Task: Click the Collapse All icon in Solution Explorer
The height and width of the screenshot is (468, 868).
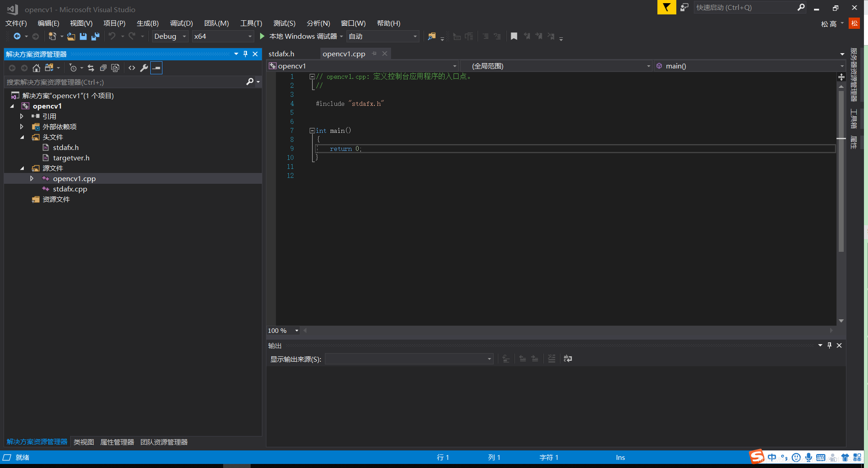Action: click(x=103, y=68)
